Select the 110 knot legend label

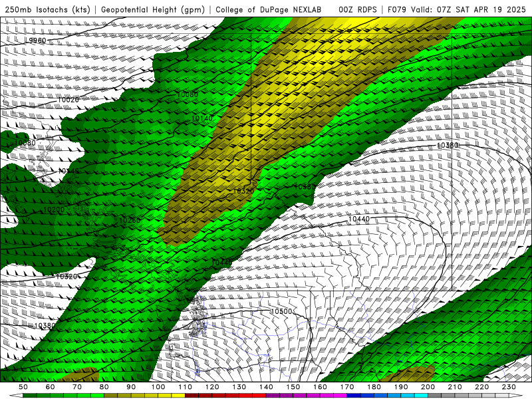pos(186,387)
